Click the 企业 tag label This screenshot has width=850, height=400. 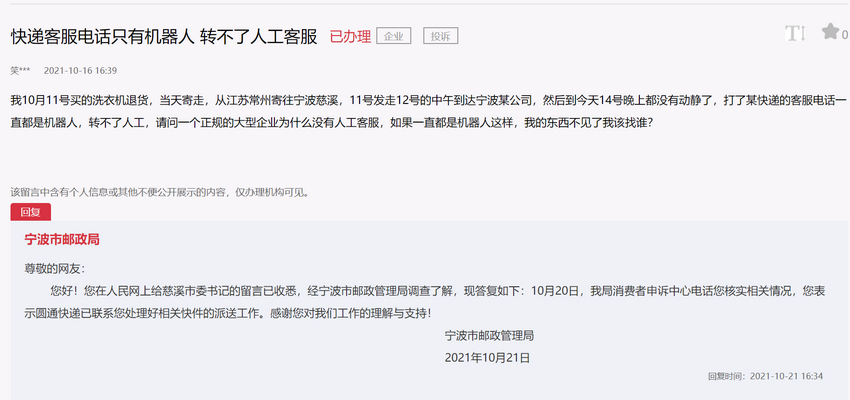[394, 37]
